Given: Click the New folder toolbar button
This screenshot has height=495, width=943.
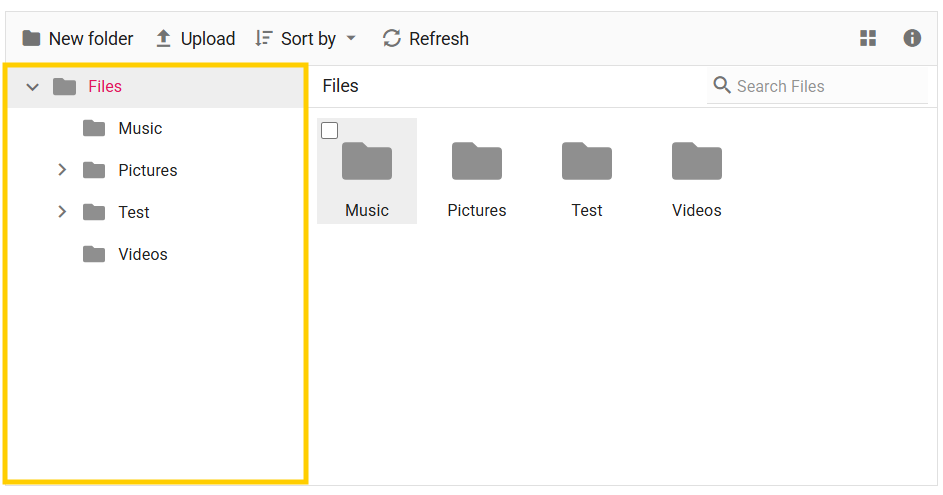Looking at the screenshot, I should pyautogui.click(x=78, y=38).
